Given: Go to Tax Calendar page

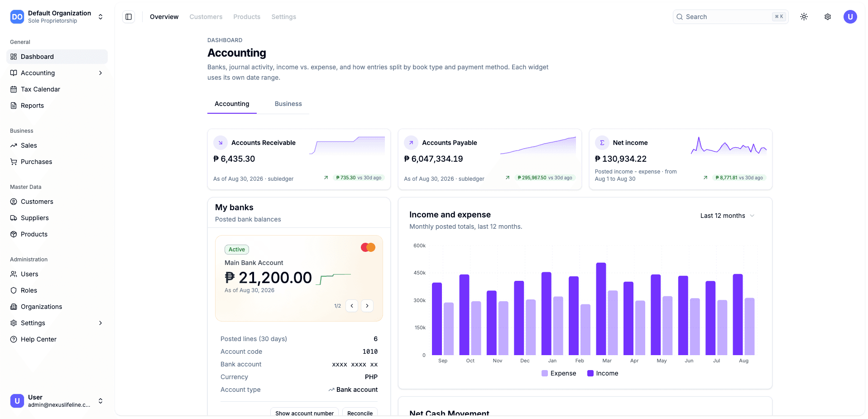Looking at the screenshot, I should (57, 89).
